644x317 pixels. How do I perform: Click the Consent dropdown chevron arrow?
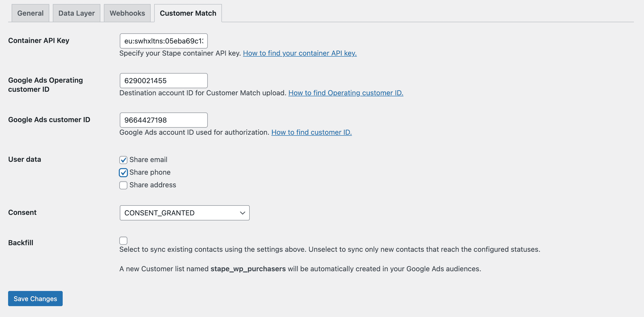coord(242,213)
